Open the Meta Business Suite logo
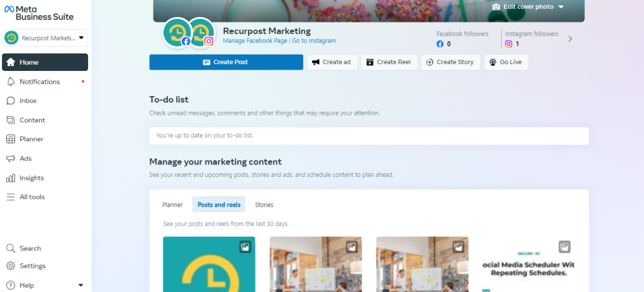This screenshot has height=292, width=644. coord(39,13)
